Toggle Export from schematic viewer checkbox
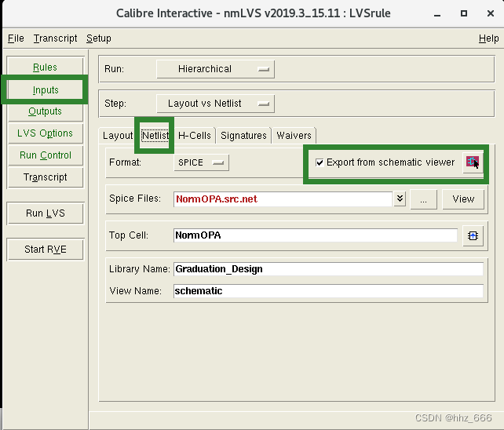The image size is (504, 430). pos(320,162)
